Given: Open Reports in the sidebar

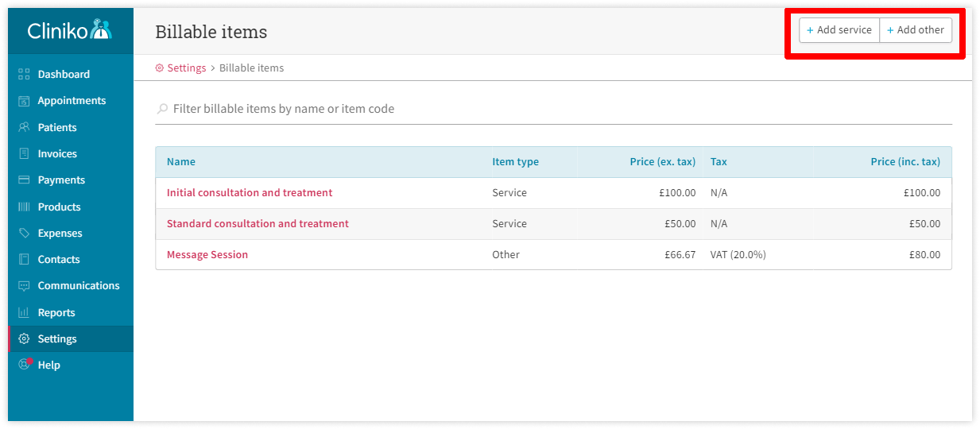Looking at the screenshot, I should 56,312.
